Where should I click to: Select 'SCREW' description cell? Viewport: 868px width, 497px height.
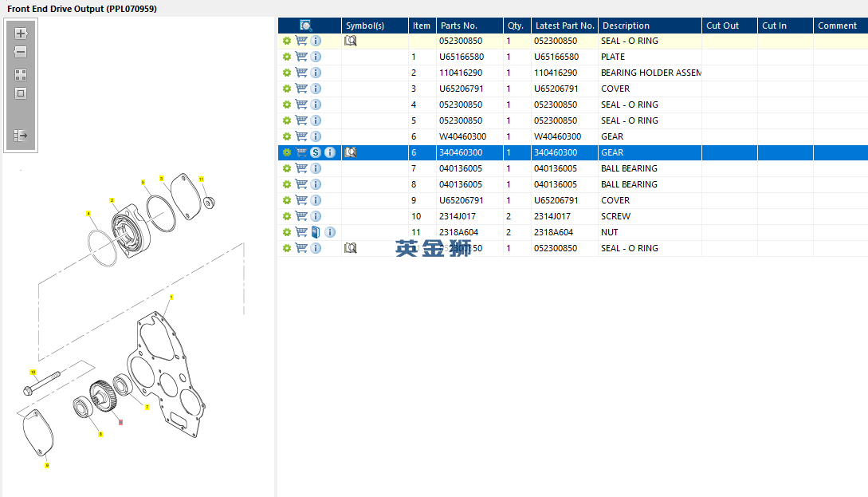[x=615, y=216]
